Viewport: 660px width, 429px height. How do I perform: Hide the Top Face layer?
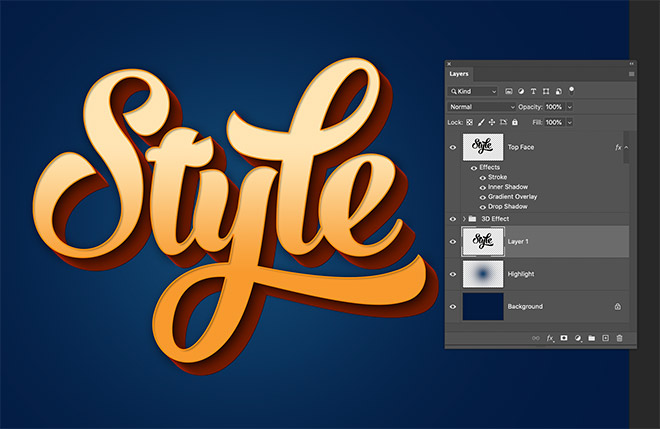[x=453, y=147]
